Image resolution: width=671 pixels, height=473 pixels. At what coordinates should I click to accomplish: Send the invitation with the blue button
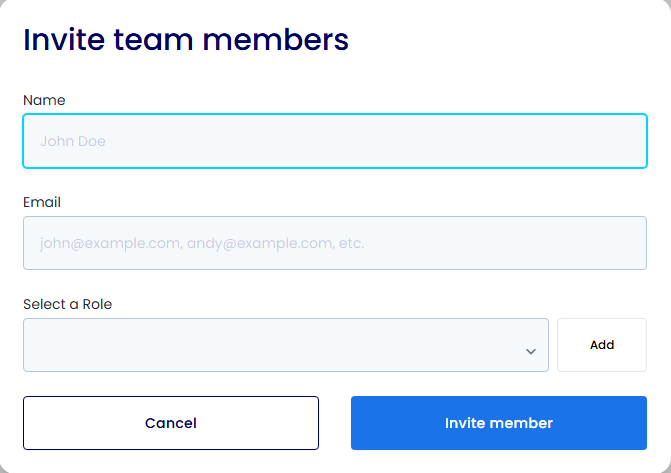[498, 423]
